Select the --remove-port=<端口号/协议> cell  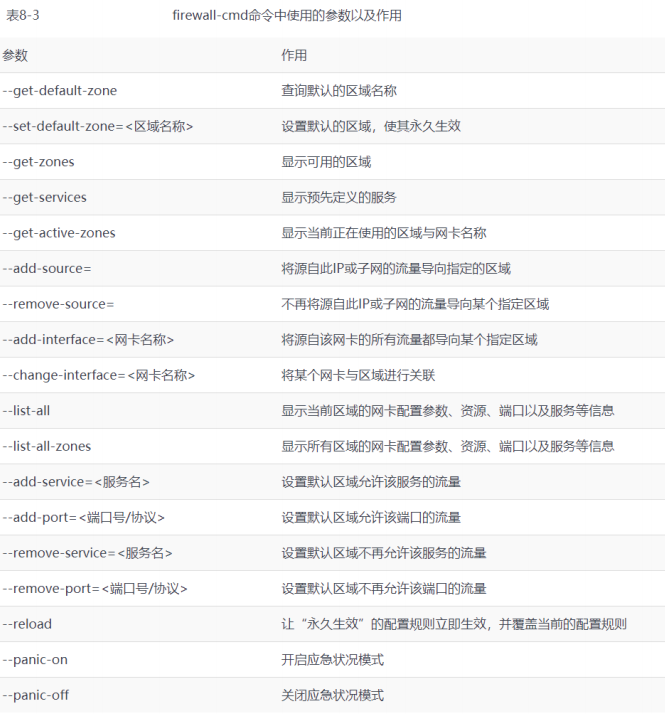pyautogui.click(x=95, y=588)
